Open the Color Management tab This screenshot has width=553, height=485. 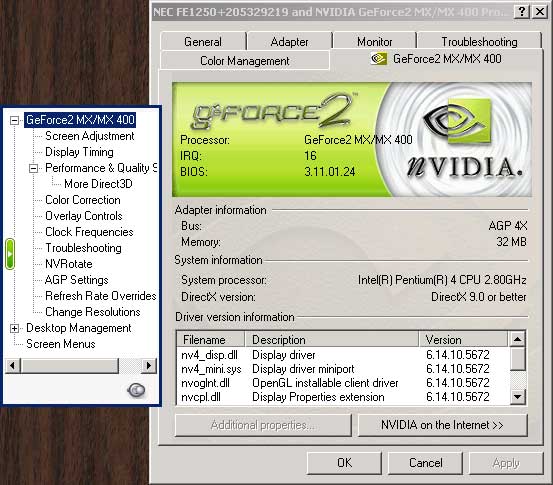[245, 61]
